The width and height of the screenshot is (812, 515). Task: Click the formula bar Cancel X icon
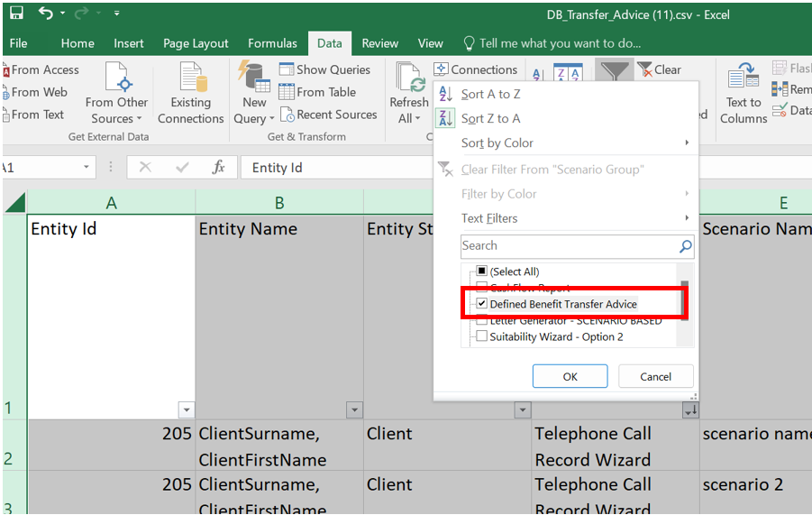[x=145, y=168]
